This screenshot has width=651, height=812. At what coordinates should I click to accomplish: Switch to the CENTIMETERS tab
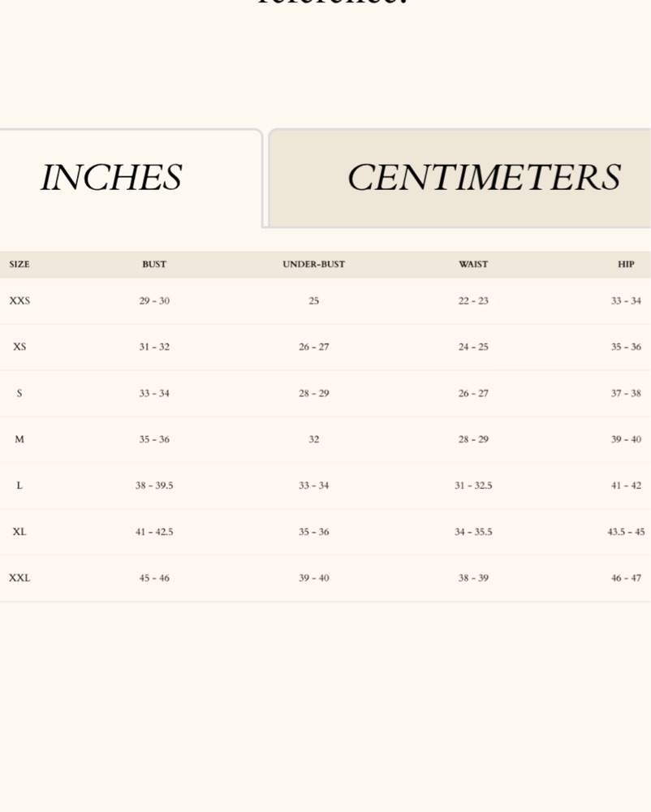(x=483, y=178)
